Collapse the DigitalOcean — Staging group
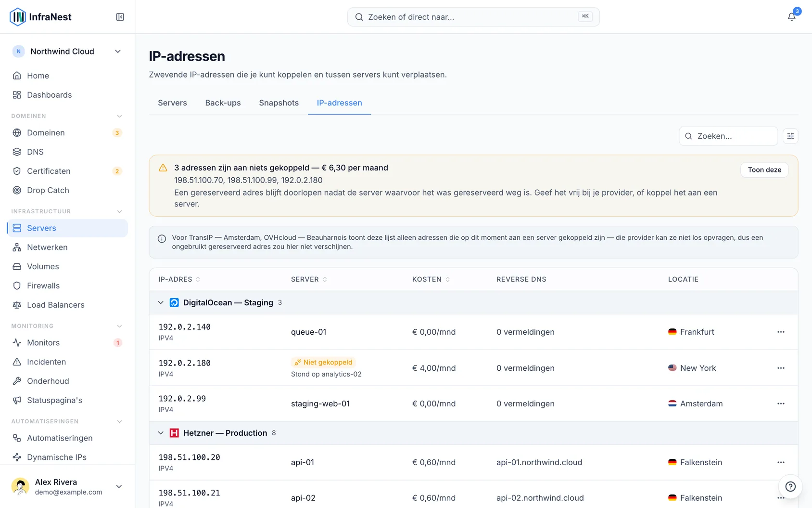The height and width of the screenshot is (508, 812). coord(161,302)
